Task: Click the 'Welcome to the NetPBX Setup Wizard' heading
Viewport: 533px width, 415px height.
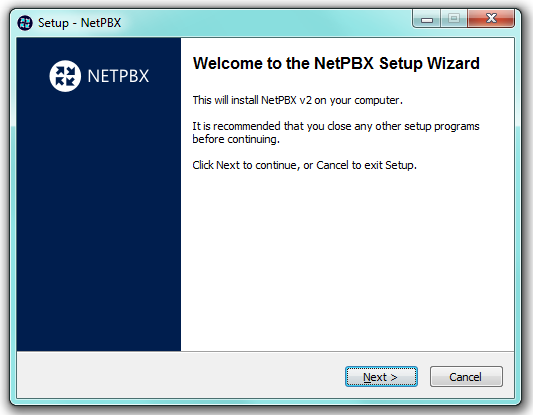Action: [336, 64]
